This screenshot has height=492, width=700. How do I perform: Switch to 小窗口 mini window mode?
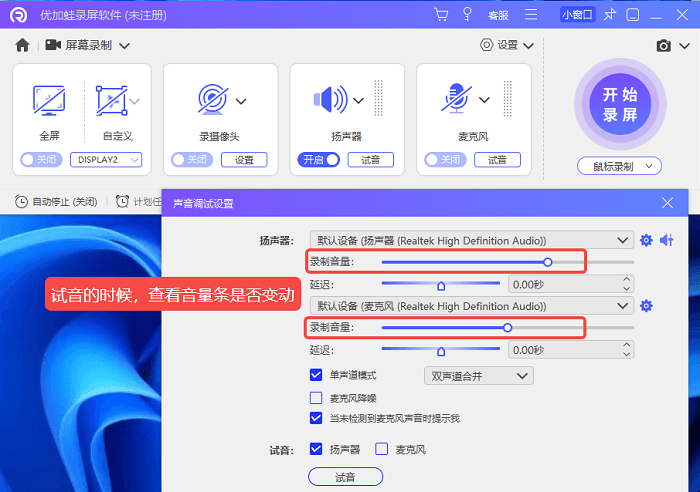[x=577, y=15]
